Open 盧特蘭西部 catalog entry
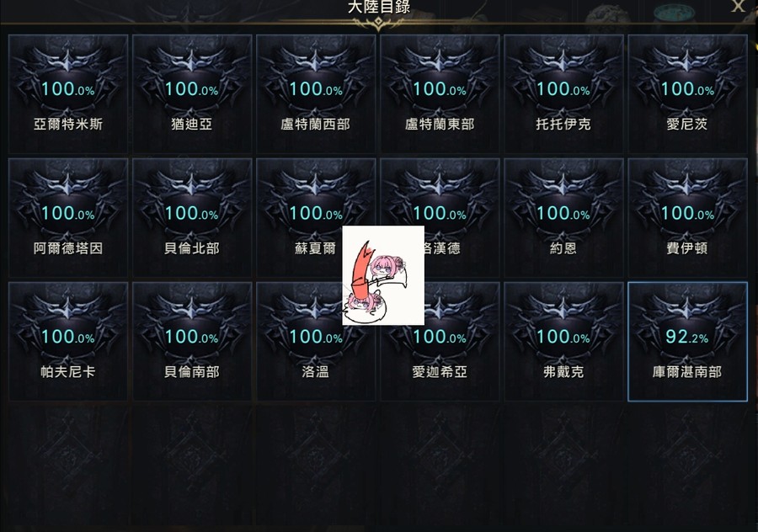This screenshot has width=758, height=532. coord(316,93)
